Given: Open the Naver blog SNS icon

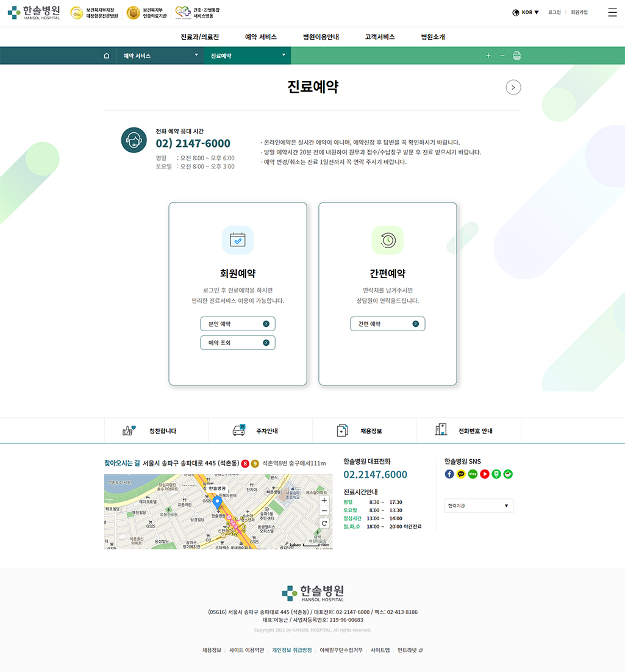Looking at the screenshot, I should point(473,474).
